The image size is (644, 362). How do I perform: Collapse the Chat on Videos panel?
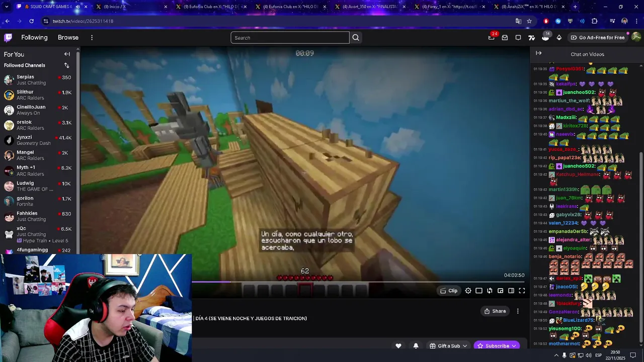539,53
